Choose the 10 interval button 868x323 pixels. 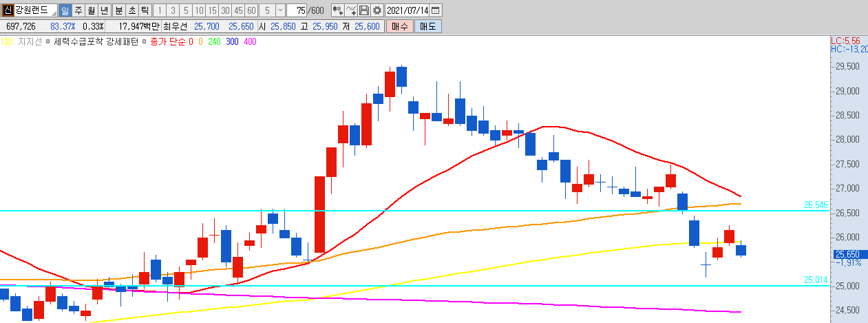(198, 10)
